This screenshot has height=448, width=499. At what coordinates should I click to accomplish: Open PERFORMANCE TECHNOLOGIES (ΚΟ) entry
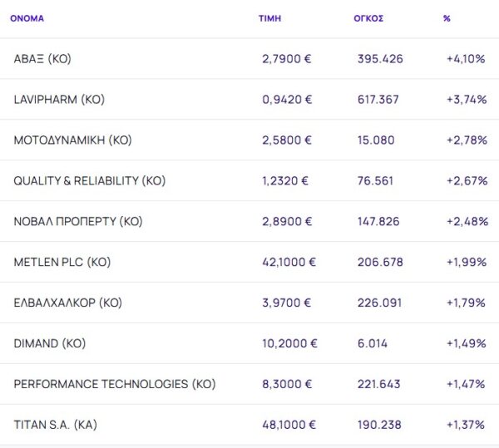point(115,384)
